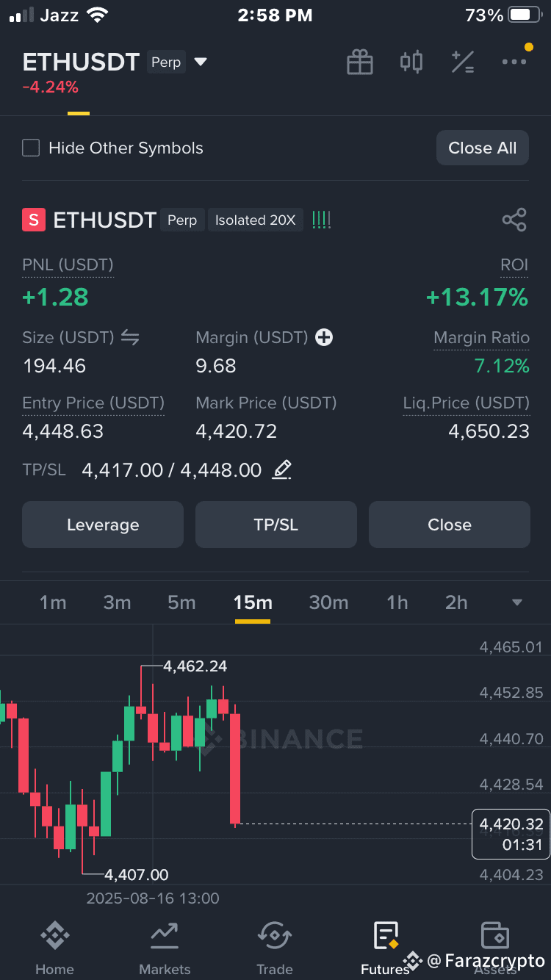Image resolution: width=551 pixels, height=980 pixels.
Task: Tap the Perp tag beside header ETHUSDT
Action: click(x=166, y=62)
